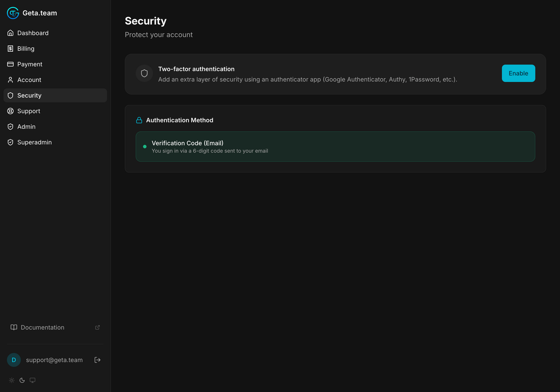Image resolution: width=560 pixels, height=392 pixels.
Task: Navigate to Account settings
Action: [x=55, y=80]
